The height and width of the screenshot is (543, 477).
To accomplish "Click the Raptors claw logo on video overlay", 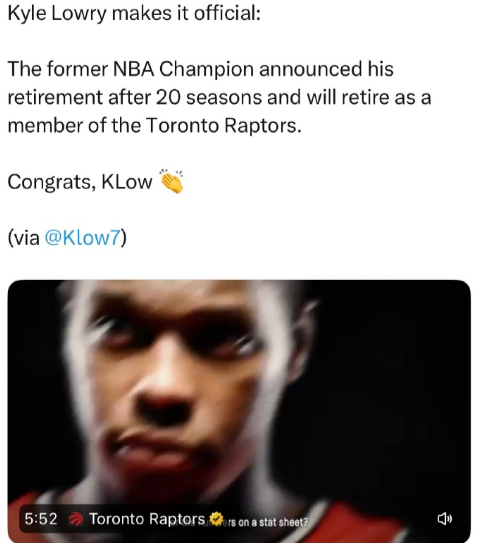I will coord(75,519).
